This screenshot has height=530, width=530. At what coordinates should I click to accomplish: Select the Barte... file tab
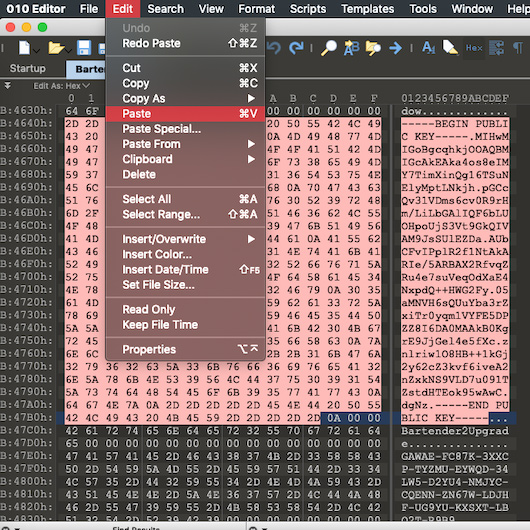click(86, 69)
